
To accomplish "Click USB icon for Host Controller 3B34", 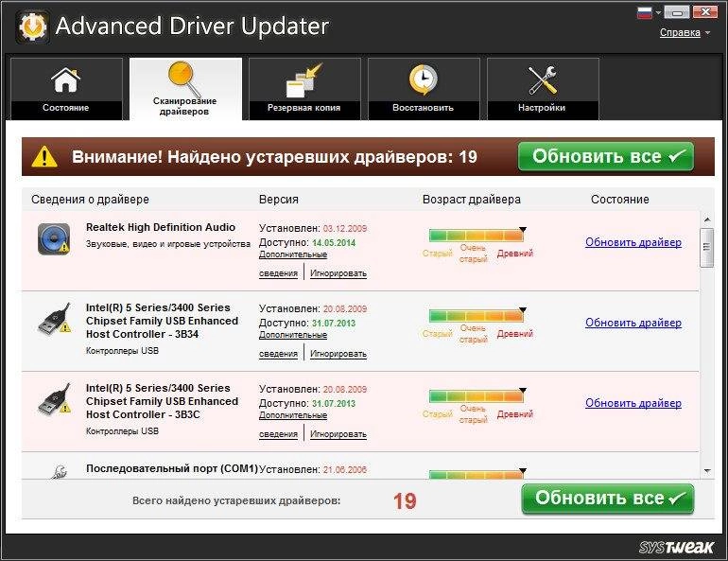I will coord(54,319).
